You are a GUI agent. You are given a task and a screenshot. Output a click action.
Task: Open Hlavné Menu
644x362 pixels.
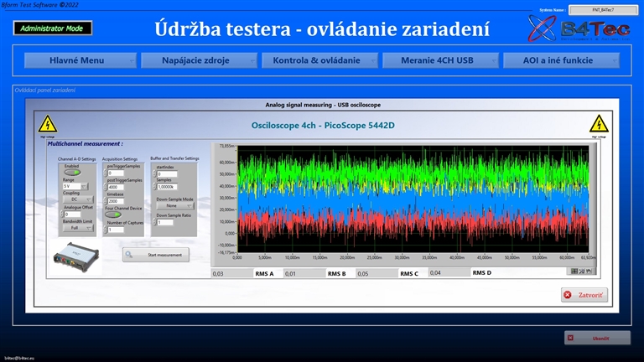click(x=80, y=60)
